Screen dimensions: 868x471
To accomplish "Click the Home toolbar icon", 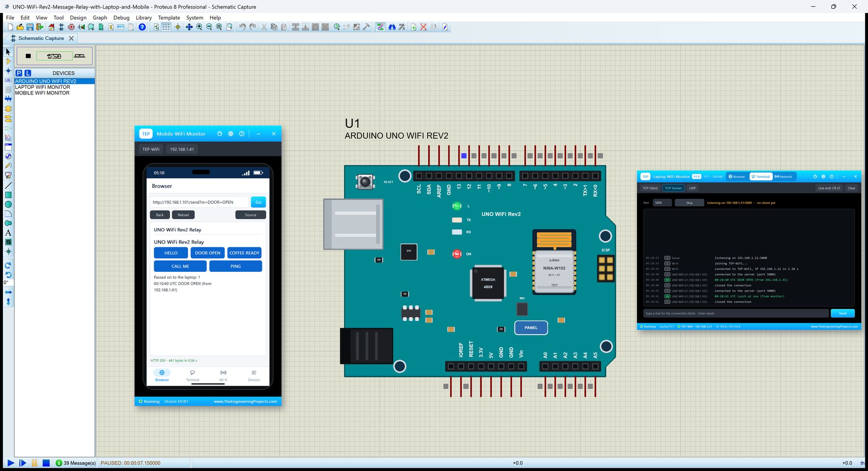I will (x=51, y=27).
